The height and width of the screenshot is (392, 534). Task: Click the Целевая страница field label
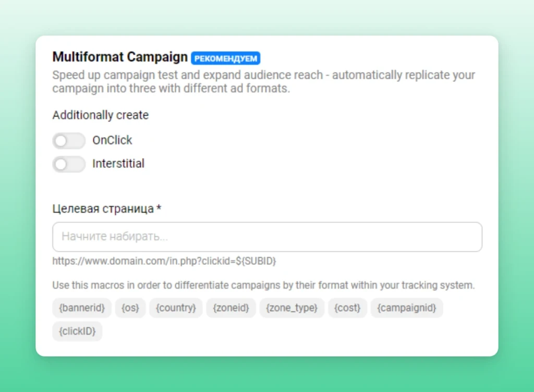tap(106, 209)
